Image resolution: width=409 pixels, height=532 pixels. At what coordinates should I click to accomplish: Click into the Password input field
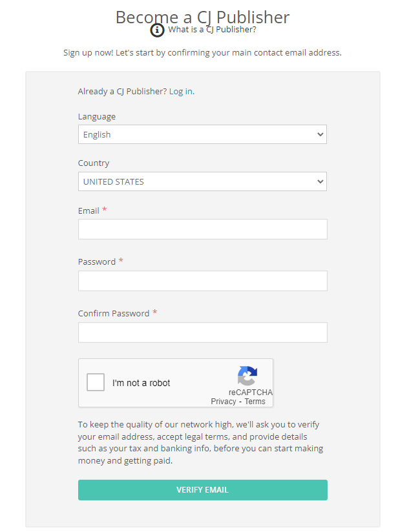pos(202,281)
